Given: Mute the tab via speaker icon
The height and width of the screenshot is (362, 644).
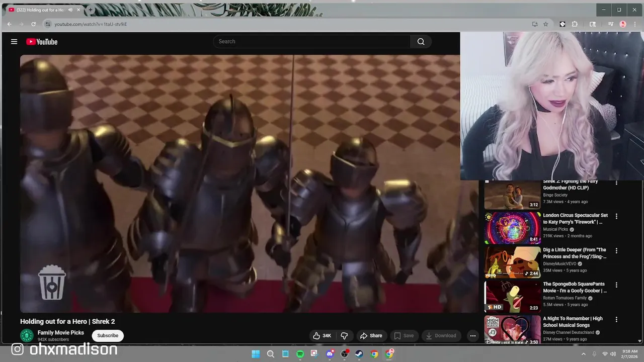Looking at the screenshot, I should [x=70, y=10].
